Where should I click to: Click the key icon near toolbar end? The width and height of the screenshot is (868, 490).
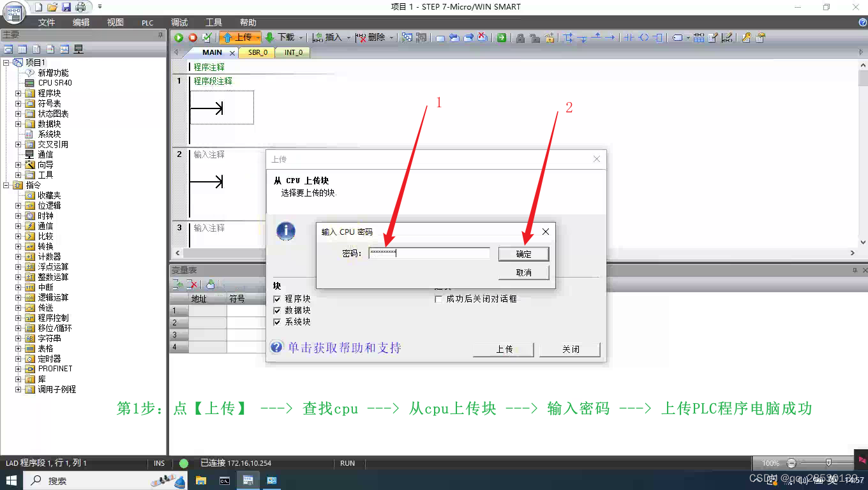click(746, 38)
